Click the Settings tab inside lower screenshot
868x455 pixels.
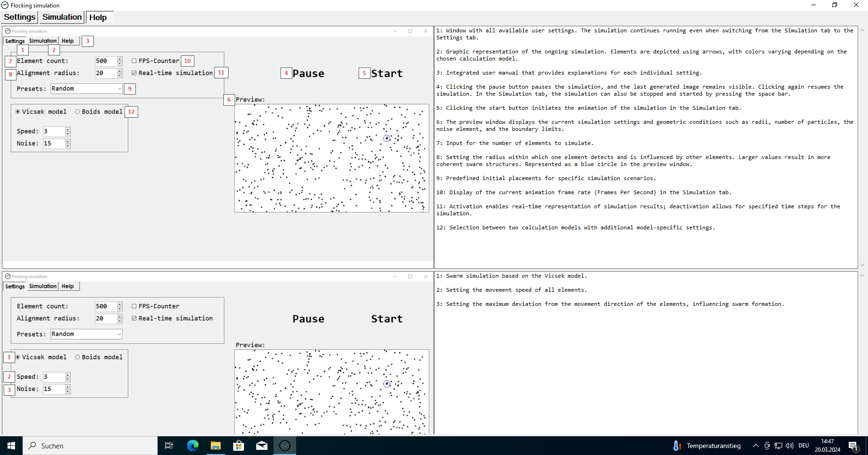click(15, 286)
